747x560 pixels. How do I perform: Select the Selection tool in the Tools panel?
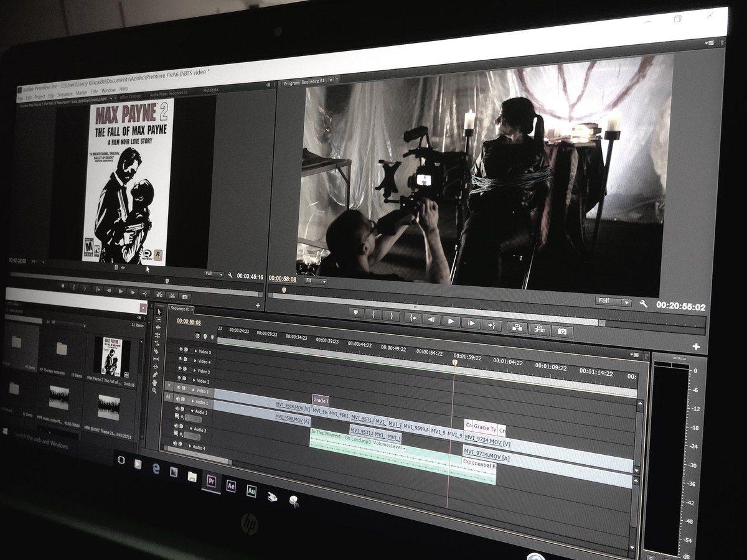tap(159, 312)
